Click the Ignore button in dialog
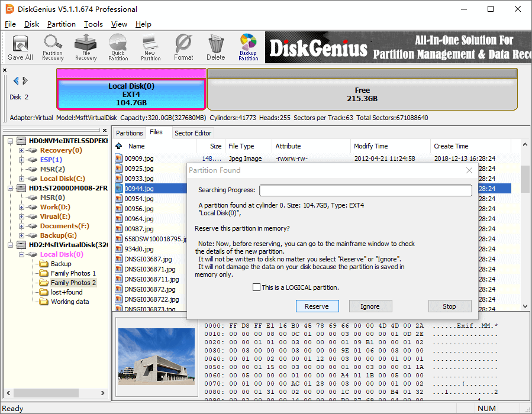The height and width of the screenshot is (414, 532). click(370, 306)
